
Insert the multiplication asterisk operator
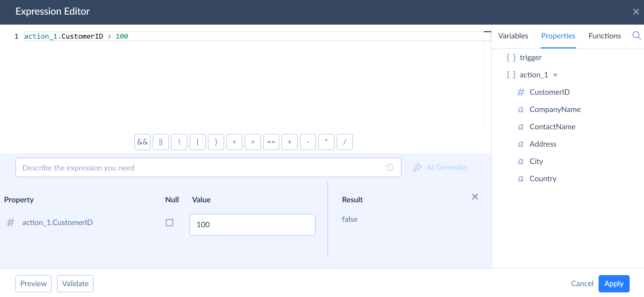[x=326, y=142]
